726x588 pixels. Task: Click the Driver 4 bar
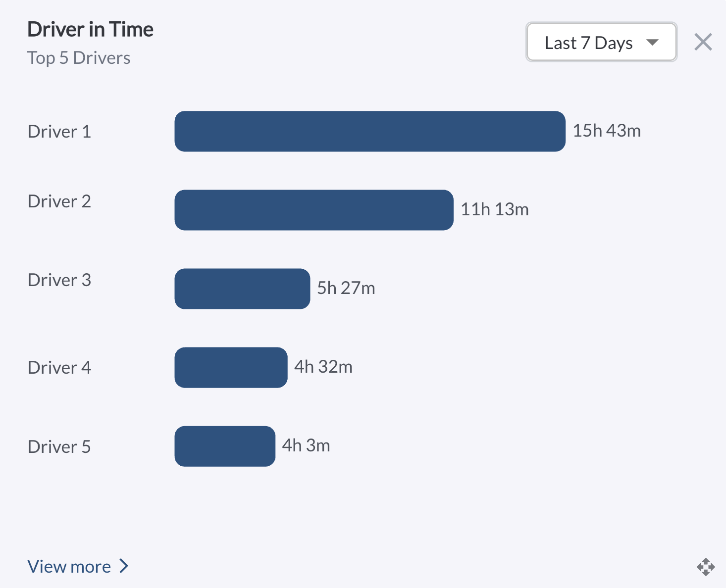[x=231, y=367]
